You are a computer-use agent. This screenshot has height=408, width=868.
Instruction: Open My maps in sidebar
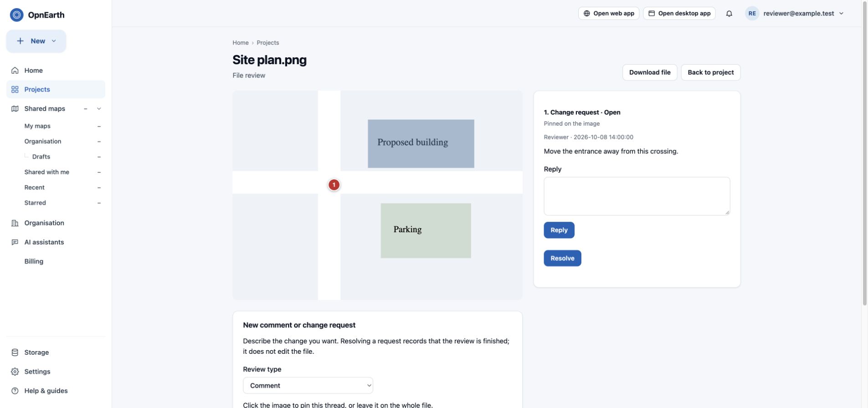37,126
